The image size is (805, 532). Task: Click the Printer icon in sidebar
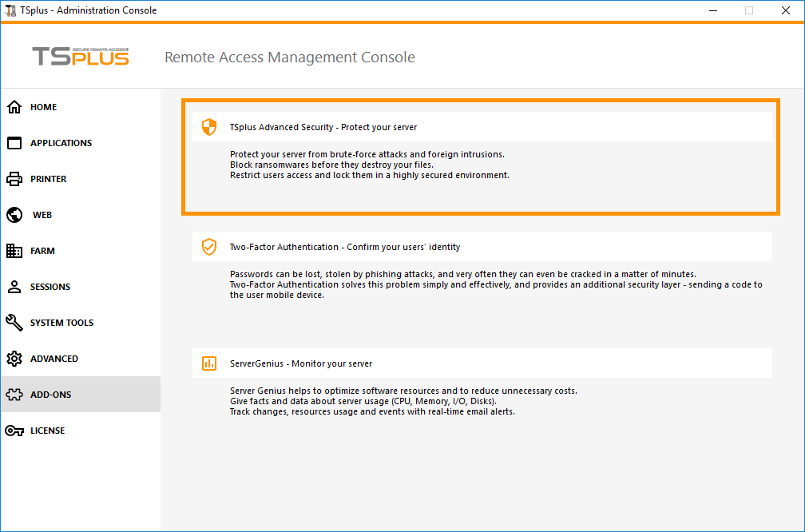14,179
